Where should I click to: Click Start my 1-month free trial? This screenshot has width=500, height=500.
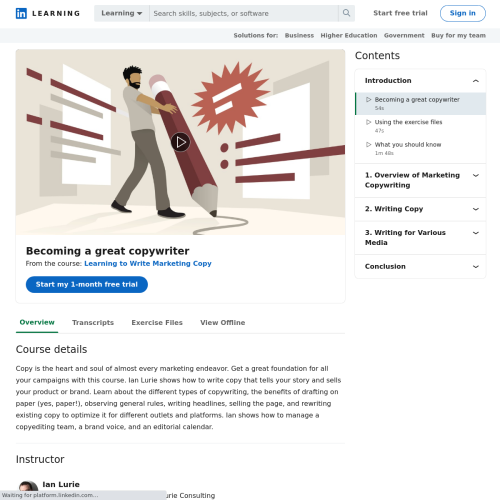[x=87, y=284]
